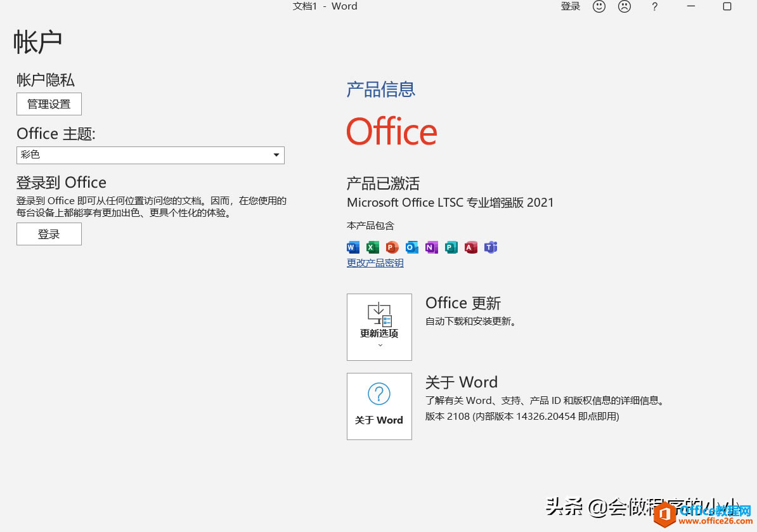Click the PowerPoint app icon

[392, 248]
